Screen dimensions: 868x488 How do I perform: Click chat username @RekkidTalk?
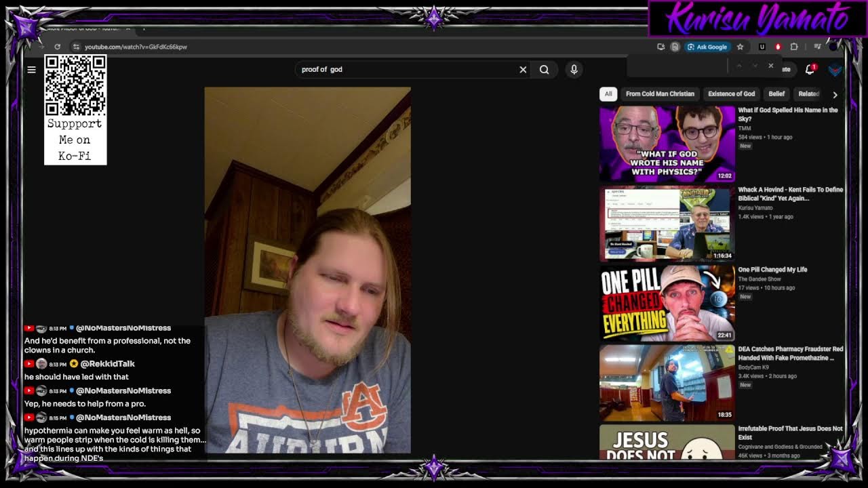pyautogui.click(x=107, y=364)
